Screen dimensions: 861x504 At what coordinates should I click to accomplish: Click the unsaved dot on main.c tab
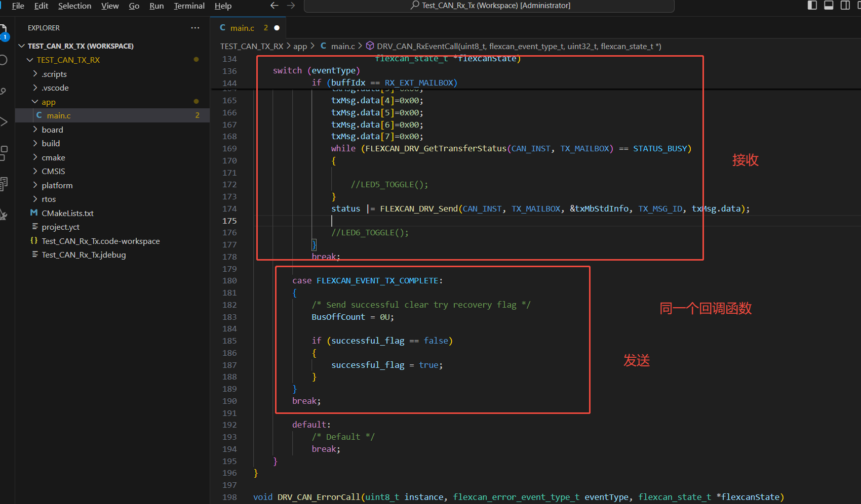pyautogui.click(x=277, y=28)
